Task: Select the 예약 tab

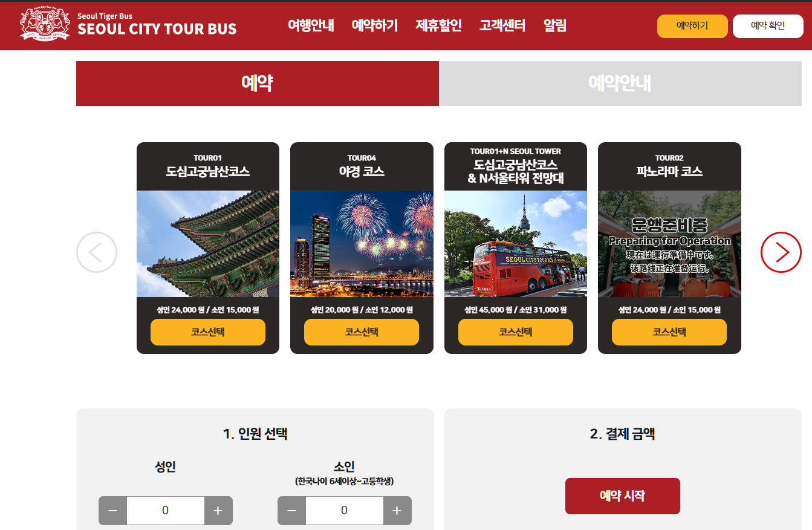Action: (x=258, y=83)
